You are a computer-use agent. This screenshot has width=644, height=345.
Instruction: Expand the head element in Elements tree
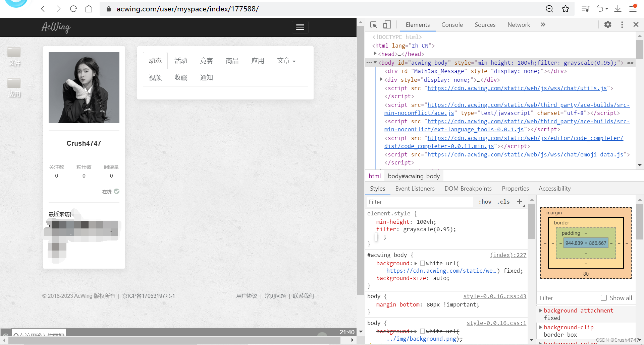[x=376, y=54]
